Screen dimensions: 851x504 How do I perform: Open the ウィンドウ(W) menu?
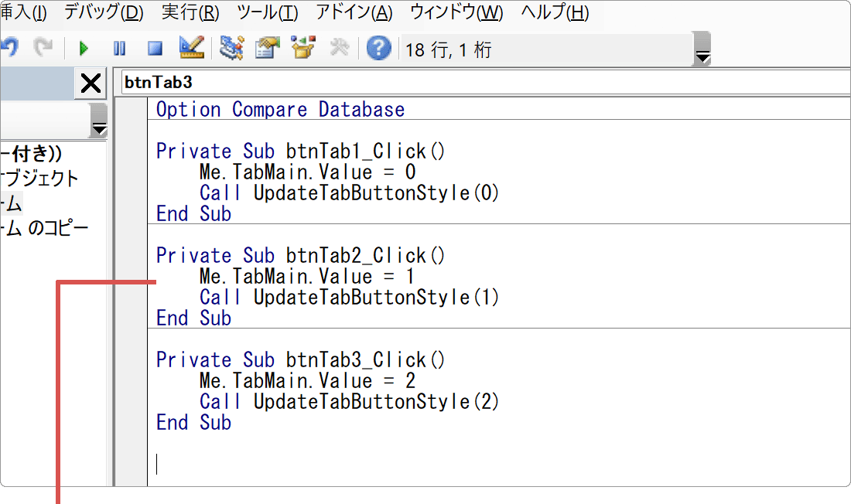pyautogui.click(x=456, y=13)
